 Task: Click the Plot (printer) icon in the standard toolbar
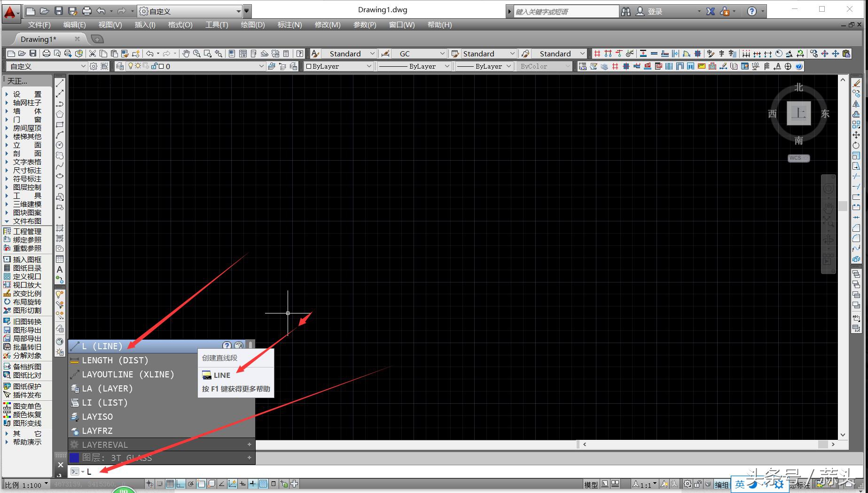click(x=46, y=54)
